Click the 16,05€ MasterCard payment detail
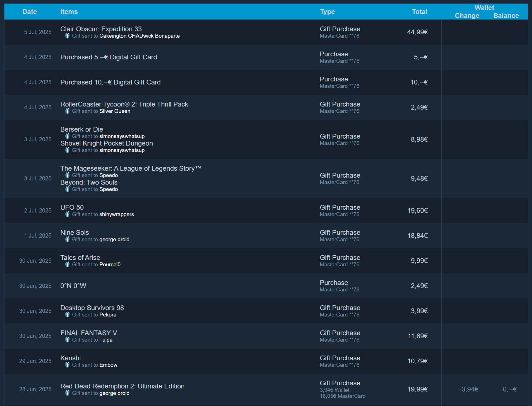 pos(343,396)
